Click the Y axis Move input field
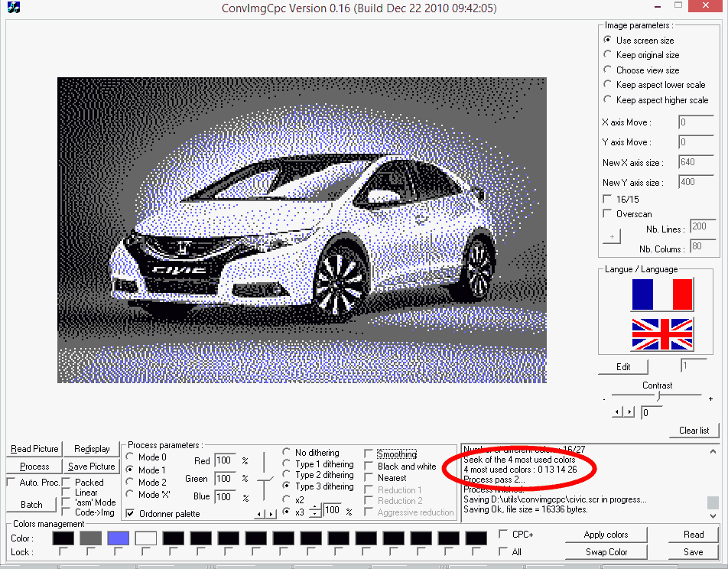This screenshot has height=569, width=728. coord(696,142)
